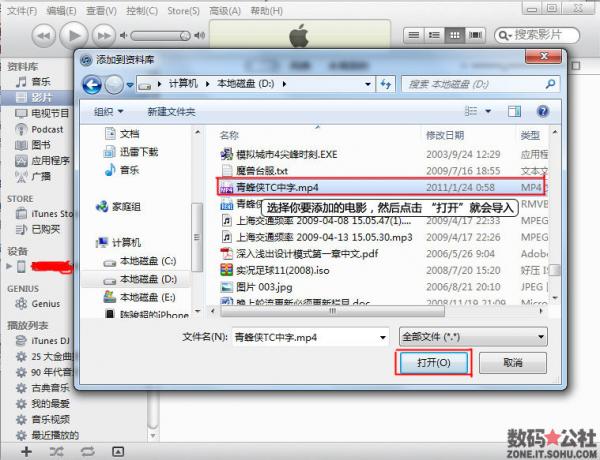Image resolution: width=600 pixels, height=460 pixels.
Task: Select 迅雷下载 in navigation pane
Action: tap(131, 152)
